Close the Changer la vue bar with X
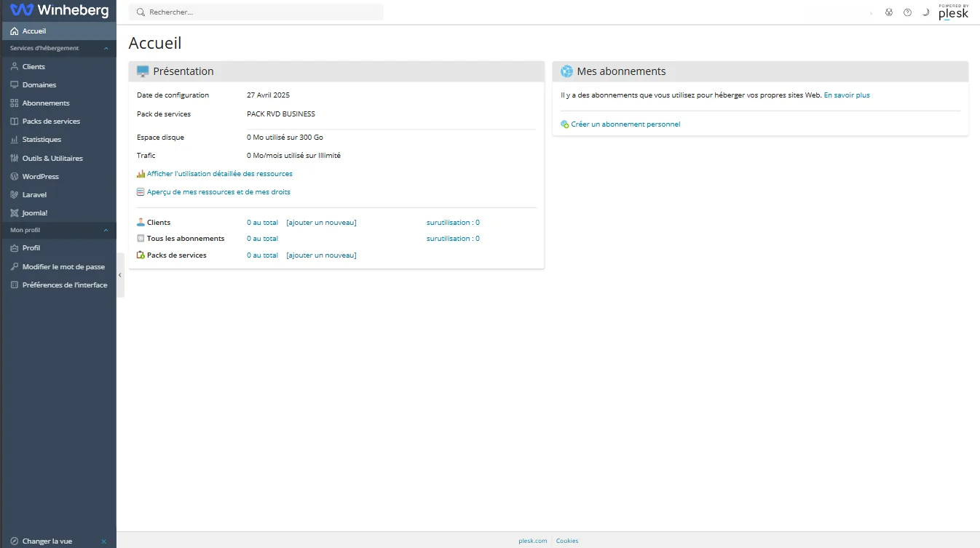The width and height of the screenshot is (980, 548). [x=103, y=541]
